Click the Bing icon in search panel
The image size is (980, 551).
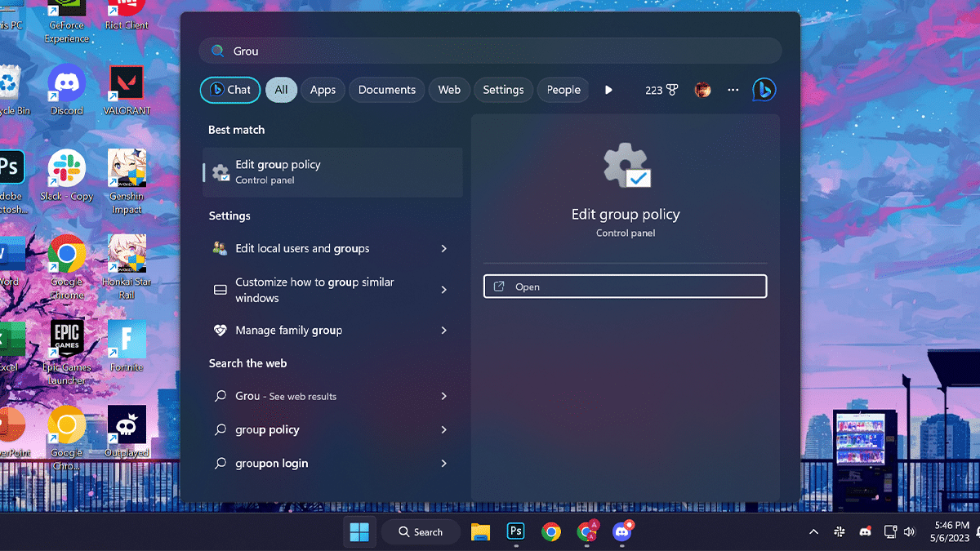click(x=764, y=90)
